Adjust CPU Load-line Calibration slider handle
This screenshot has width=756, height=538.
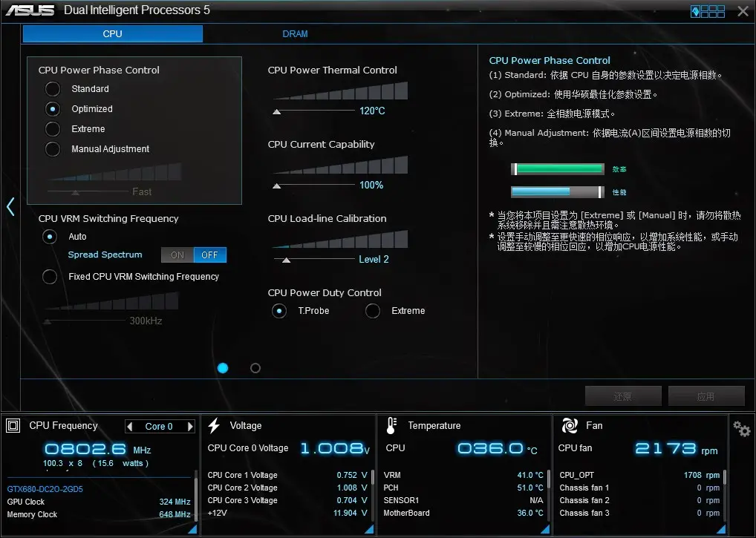click(287, 260)
